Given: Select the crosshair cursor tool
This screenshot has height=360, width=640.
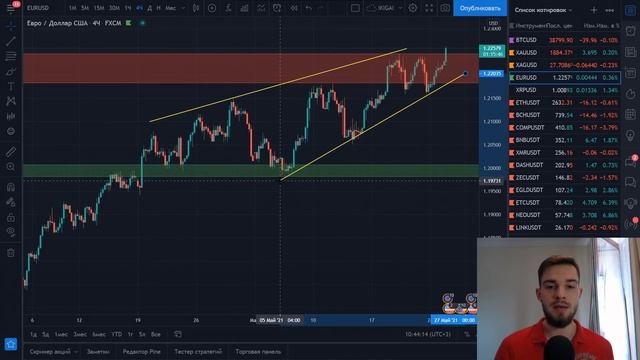Looking at the screenshot, I should (x=11, y=26).
